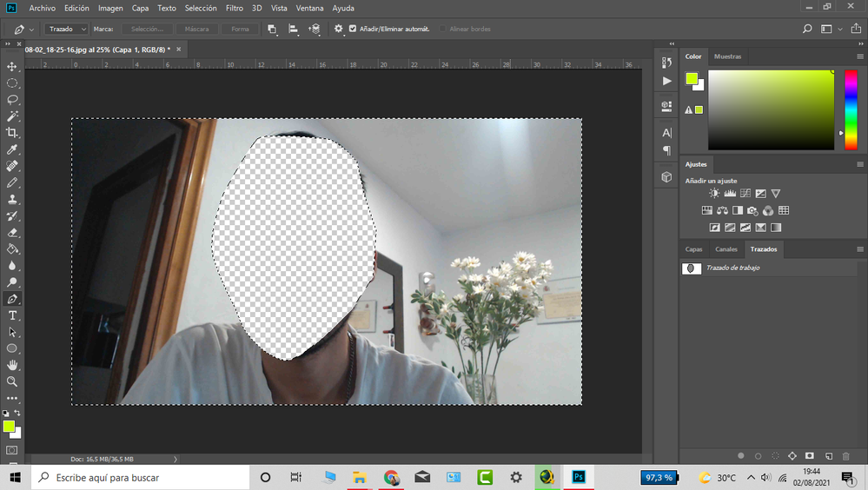Open the Filtro menu
This screenshot has height=490, width=868.
pyautogui.click(x=234, y=8)
